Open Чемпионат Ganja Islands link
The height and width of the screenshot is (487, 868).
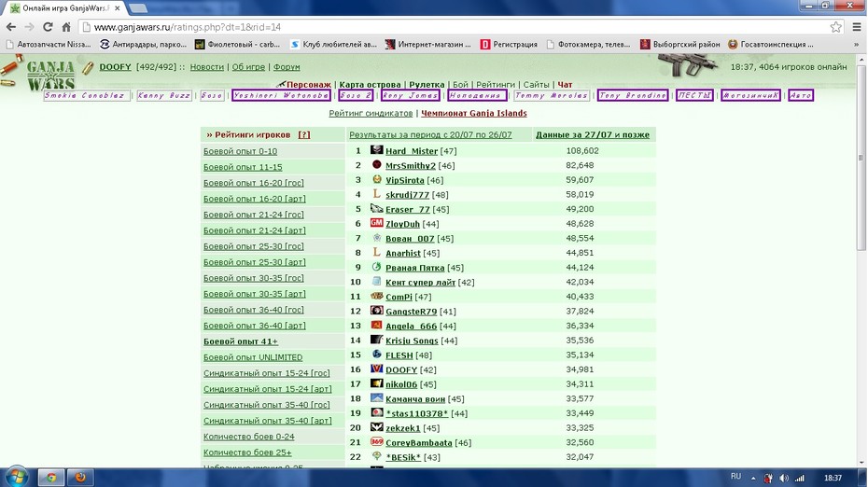474,113
